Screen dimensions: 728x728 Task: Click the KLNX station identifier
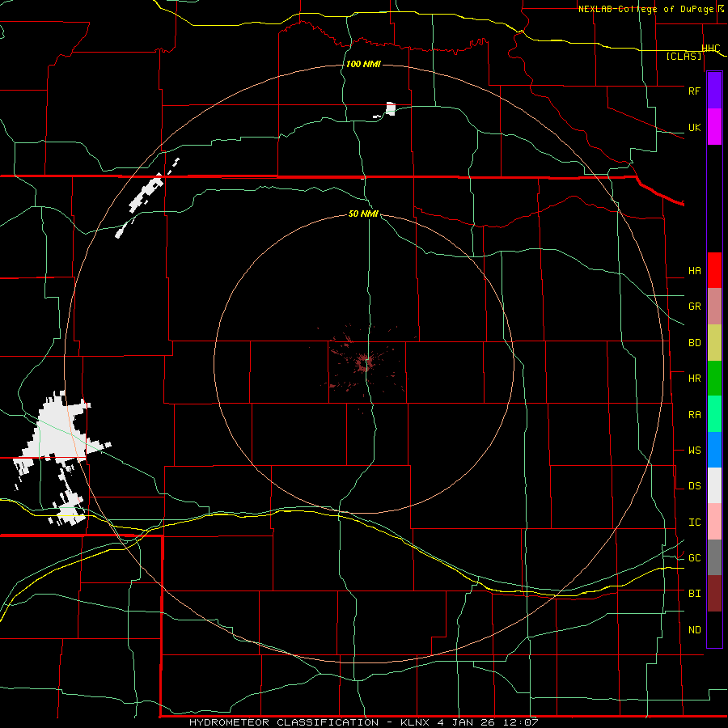[417, 722]
